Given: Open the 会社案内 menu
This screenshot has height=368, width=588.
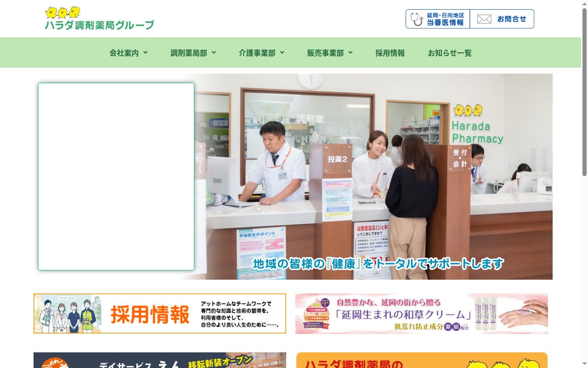Looking at the screenshot, I should 124,53.
